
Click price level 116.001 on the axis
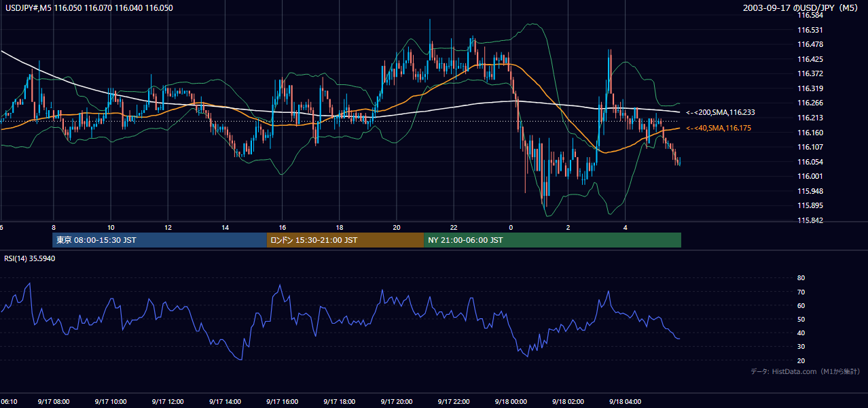(810, 176)
